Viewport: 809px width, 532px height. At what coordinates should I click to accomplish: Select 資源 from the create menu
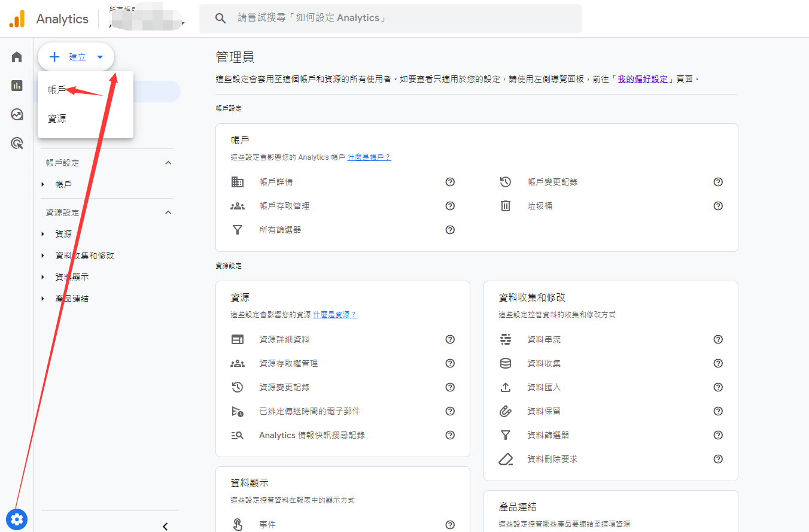pyautogui.click(x=57, y=118)
